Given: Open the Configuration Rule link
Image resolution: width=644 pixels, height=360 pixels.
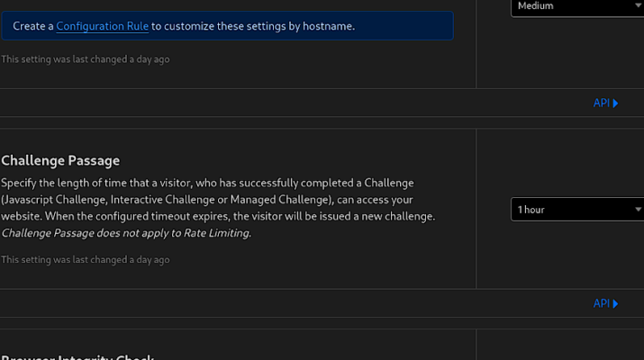Looking at the screenshot, I should click(102, 26).
